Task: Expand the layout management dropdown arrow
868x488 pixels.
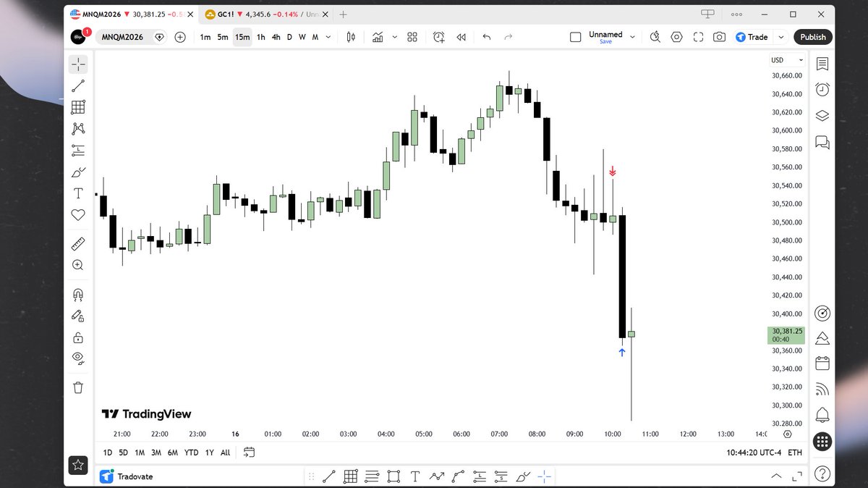Action: pyautogui.click(x=632, y=37)
